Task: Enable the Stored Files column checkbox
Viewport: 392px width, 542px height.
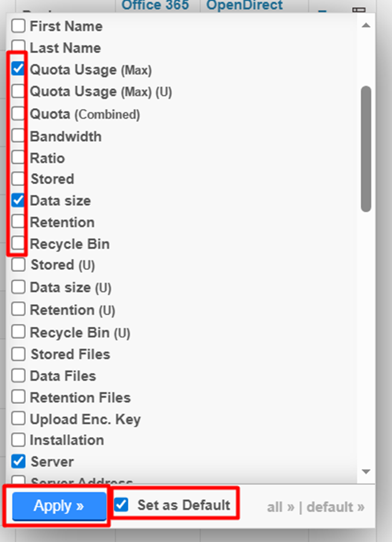Action: click(x=19, y=354)
